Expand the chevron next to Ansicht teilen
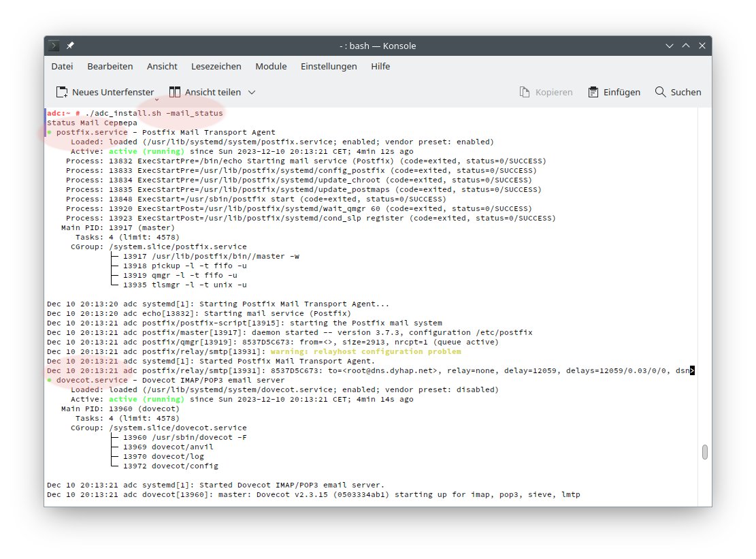The image size is (756, 559). 252,92
